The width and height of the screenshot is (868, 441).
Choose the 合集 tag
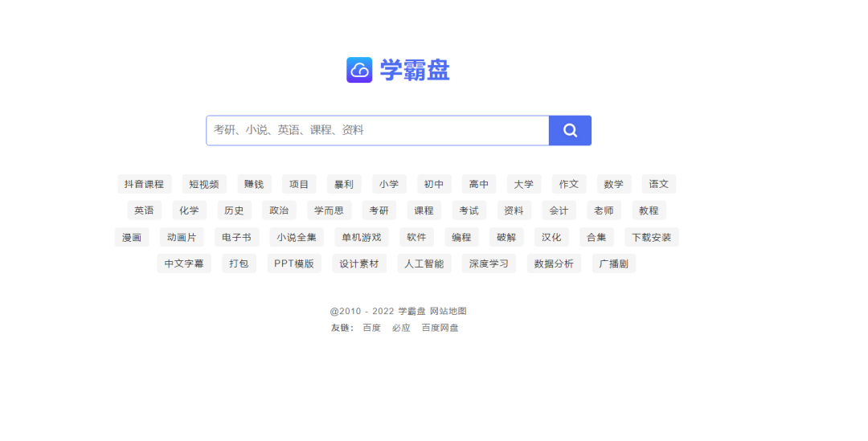pos(596,238)
